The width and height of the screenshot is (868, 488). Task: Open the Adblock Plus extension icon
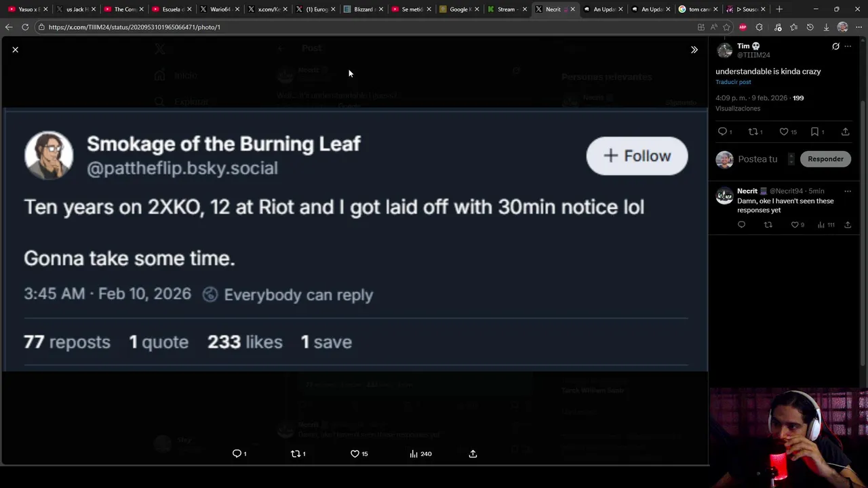[743, 27]
